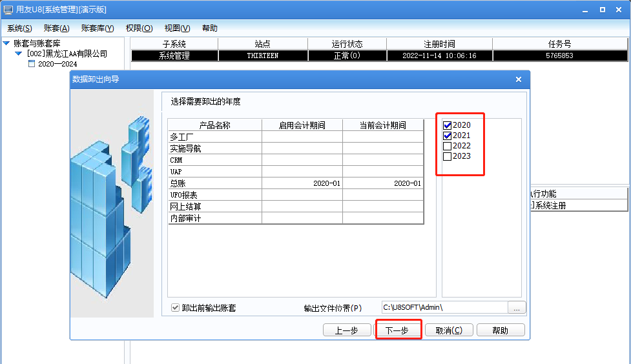Tick the 2023 year checkbox
Image resolution: width=631 pixels, height=364 pixels.
click(x=447, y=156)
